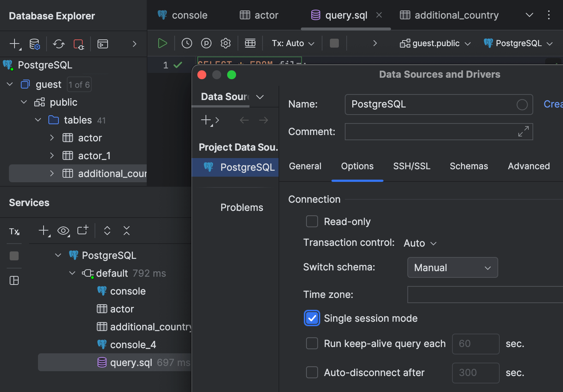Open Data Source Properties from Database Explorer toolbar
This screenshot has width=563, height=392.
34,44
